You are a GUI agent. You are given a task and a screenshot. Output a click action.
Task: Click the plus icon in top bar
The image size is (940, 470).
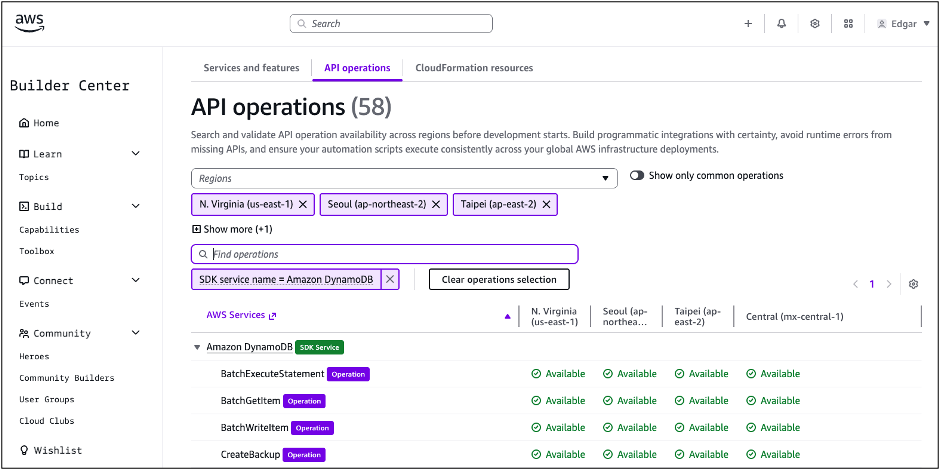(748, 24)
